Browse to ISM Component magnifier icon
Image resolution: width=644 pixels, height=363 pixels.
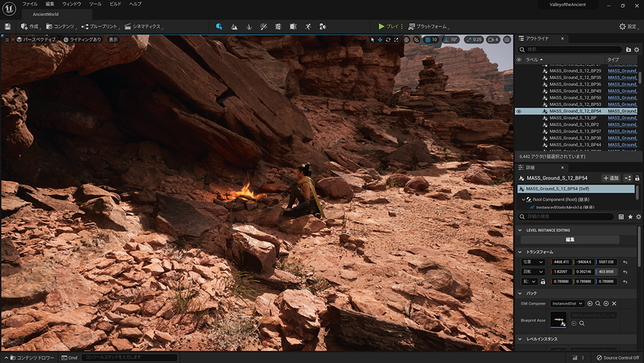click(x=598, y=304)
